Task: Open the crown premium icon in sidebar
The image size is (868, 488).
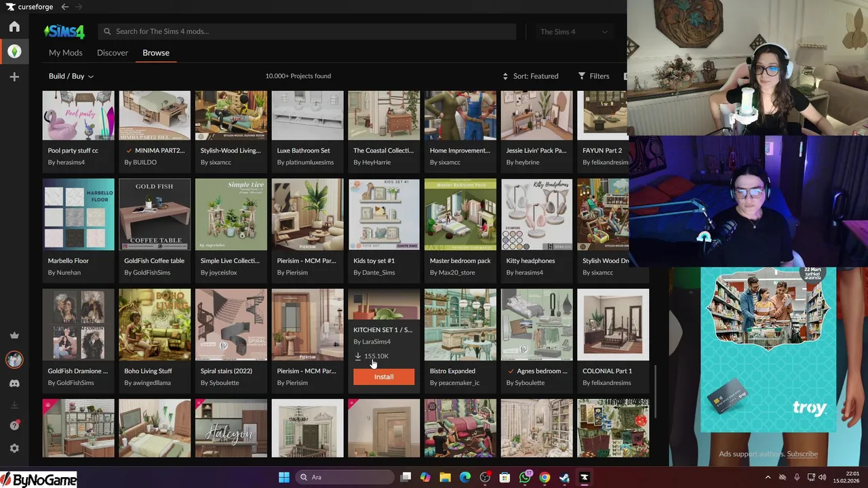Action: pos(14,335)
